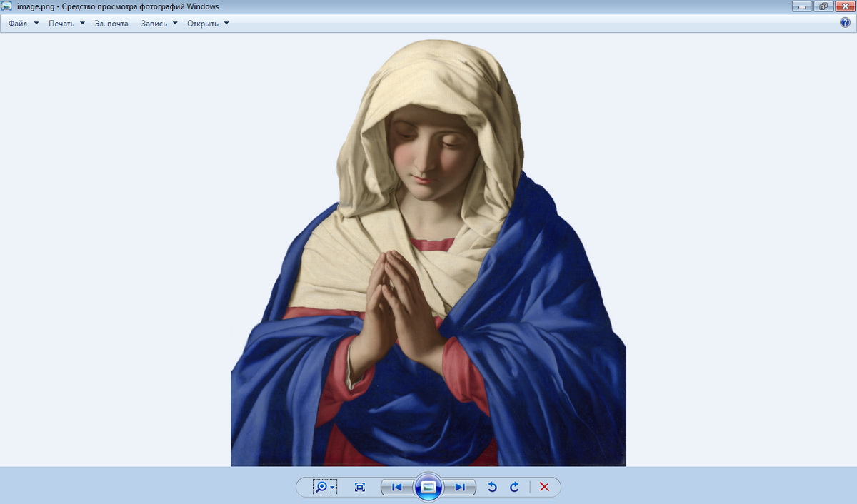The width and height of the screenshot is (857, 504).
Task: Expand the Запись dropdown menu
Action: click(159, 24)
